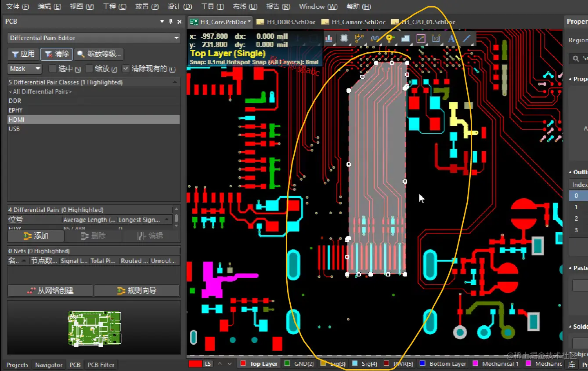The image size is (588, 371).
Task: Open the 视图 (V) menu
Action: coord(82,7)
